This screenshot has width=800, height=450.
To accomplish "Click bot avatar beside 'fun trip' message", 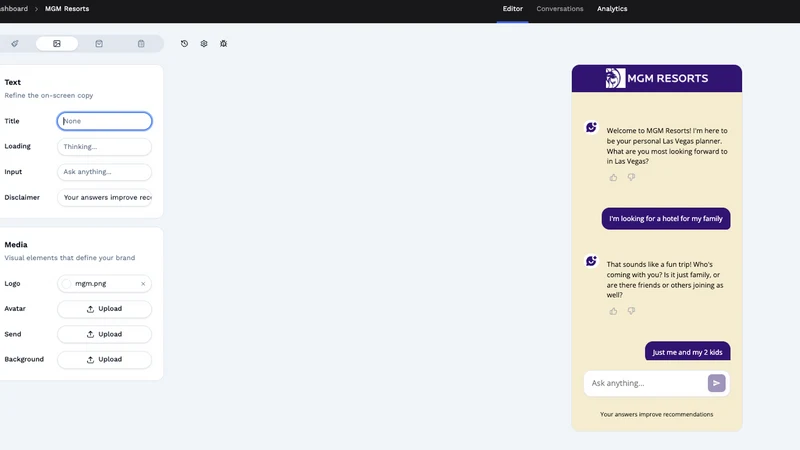I will coord(591,261).
